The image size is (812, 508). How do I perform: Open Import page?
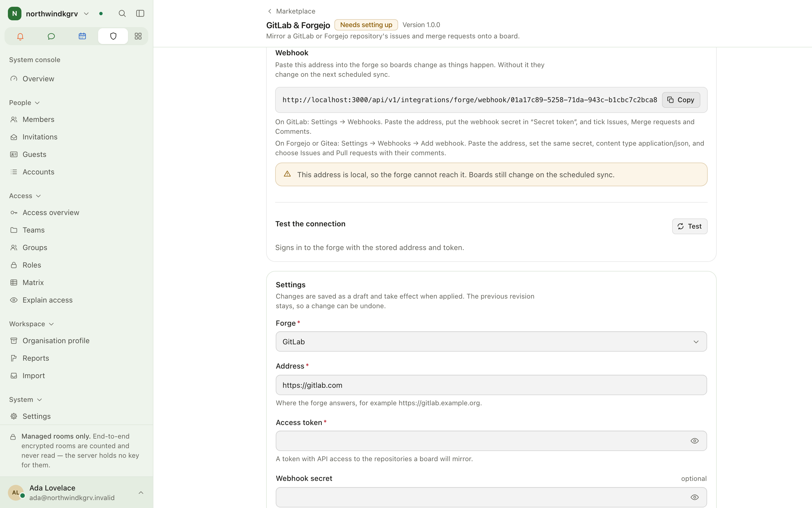pos(76,375)
